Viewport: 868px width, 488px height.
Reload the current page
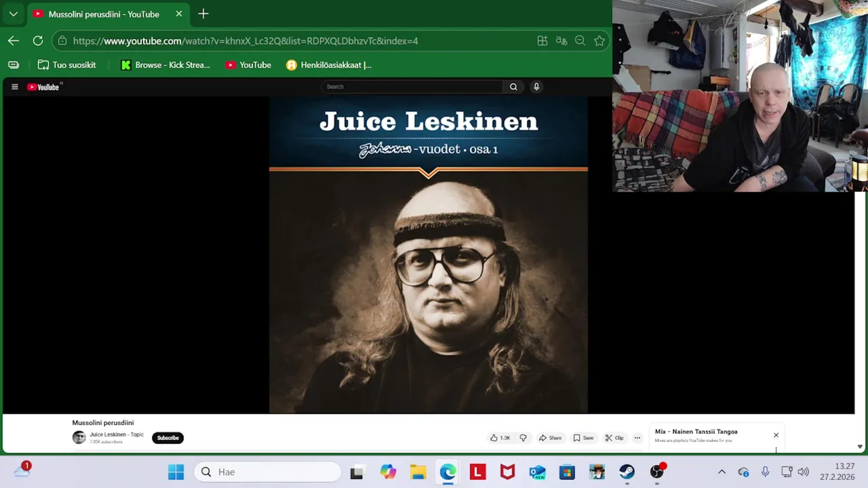(x=38, y=41)
